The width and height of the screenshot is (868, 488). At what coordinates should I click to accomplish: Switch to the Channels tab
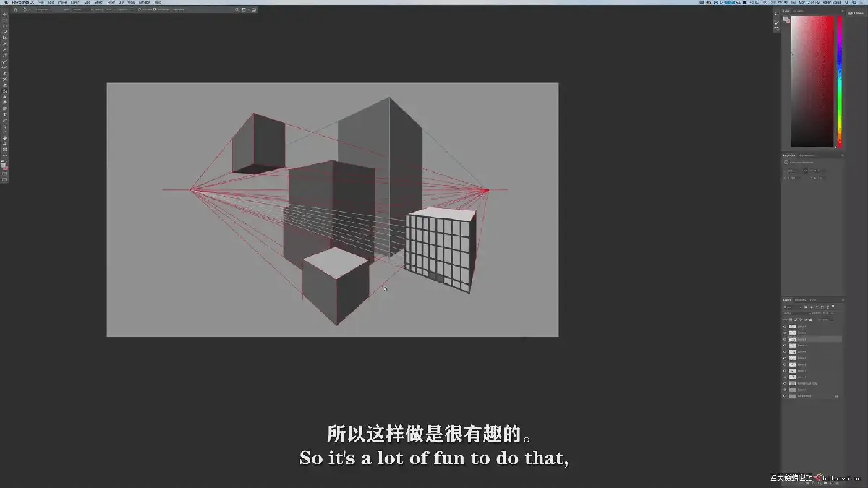(x=800, y=299)
